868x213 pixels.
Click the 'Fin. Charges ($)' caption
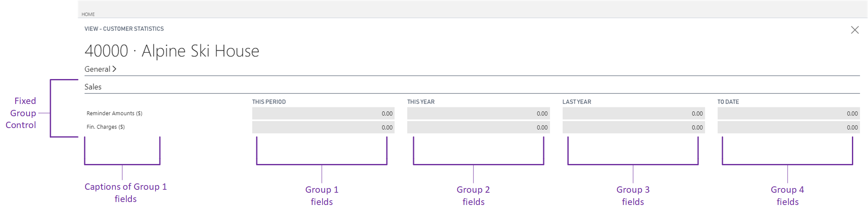pyautogui.click(x=106, y=127)
